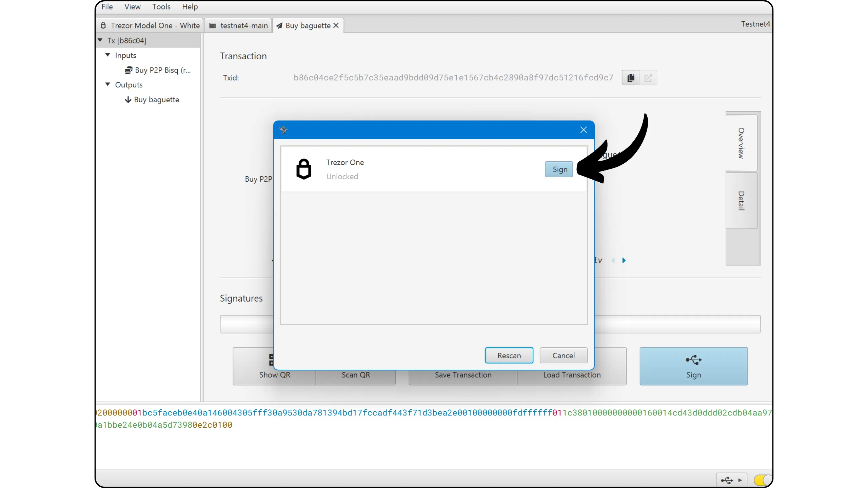This screenshot has width=868, height=488.
Task: Collapse the Inputs tree node
Action: click(108, 55)
